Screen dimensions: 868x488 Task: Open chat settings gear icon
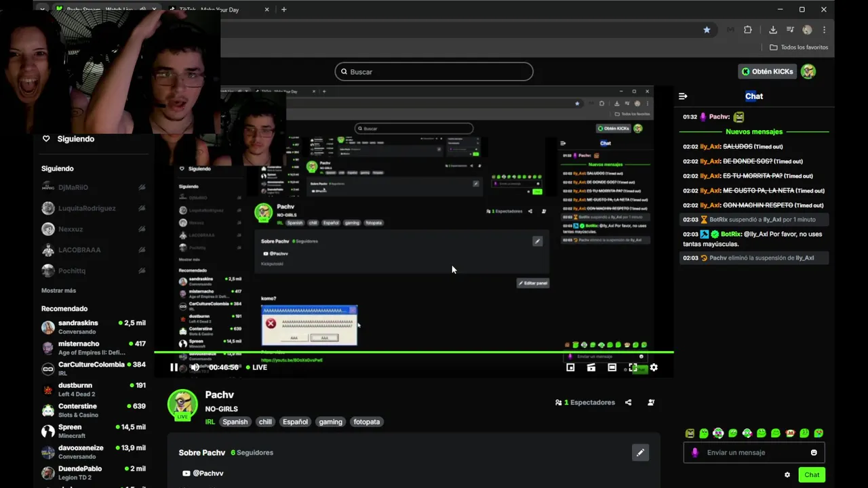click(787, 475)
